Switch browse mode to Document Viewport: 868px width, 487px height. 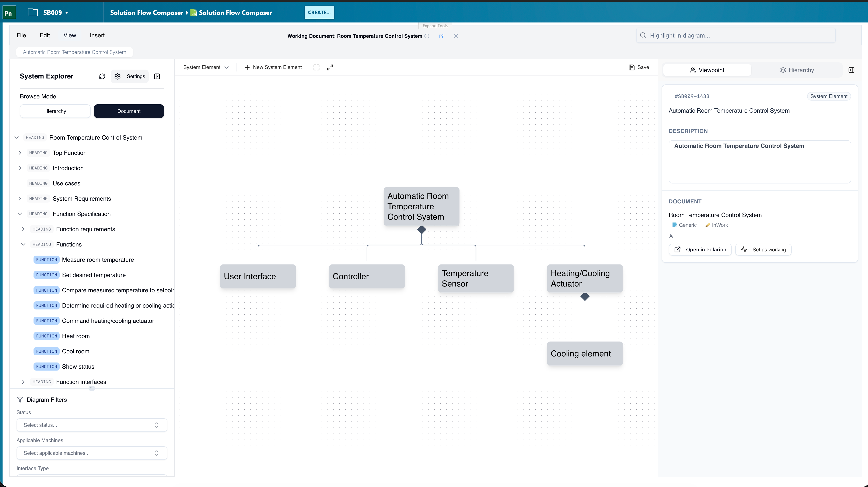(129, 111)
